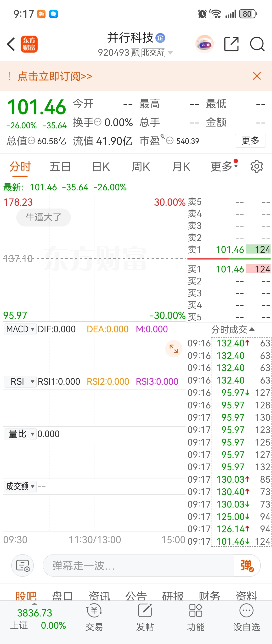Tap the 126.14 trade tick row
272x644 pixels.
229,529
